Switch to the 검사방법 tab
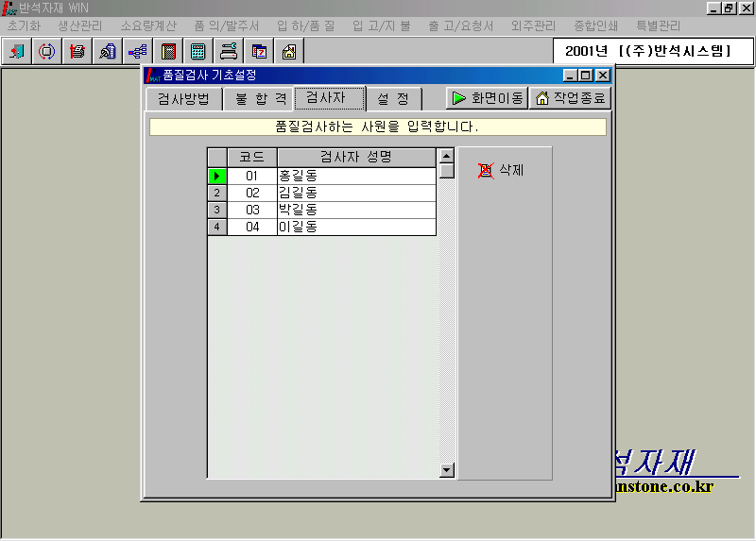 click(183, 98)
